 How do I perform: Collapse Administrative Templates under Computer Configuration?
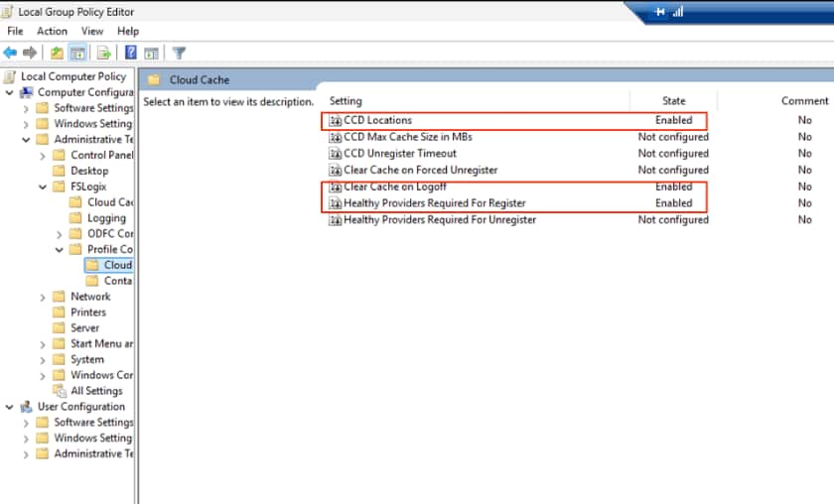coord(26,140)
